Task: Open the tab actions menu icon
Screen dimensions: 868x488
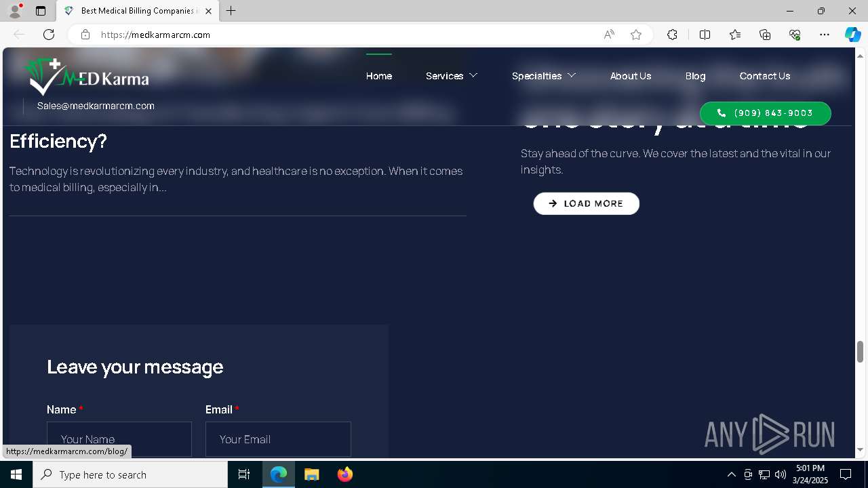Action: pos(41,11)
